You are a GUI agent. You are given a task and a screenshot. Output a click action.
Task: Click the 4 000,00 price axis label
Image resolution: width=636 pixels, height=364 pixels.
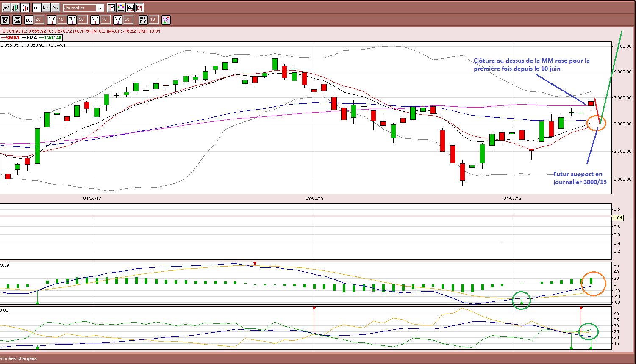coord(622,72)
